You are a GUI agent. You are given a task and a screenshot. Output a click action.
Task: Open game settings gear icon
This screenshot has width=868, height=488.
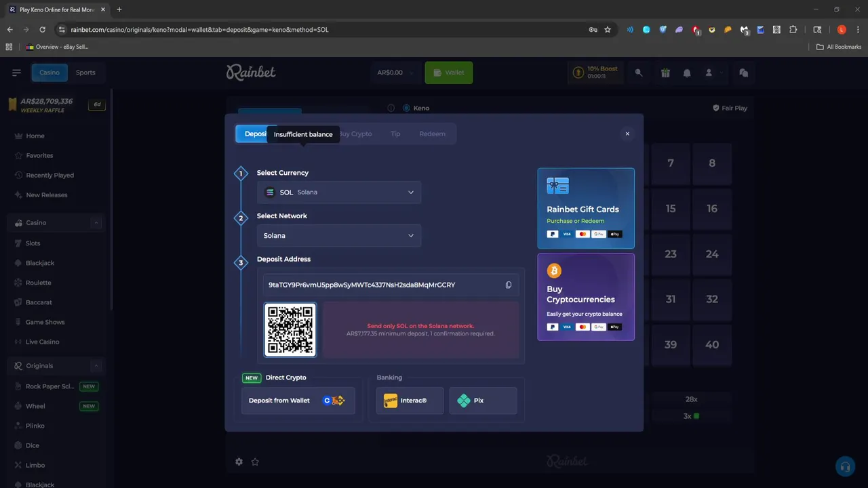pos(239,462)
